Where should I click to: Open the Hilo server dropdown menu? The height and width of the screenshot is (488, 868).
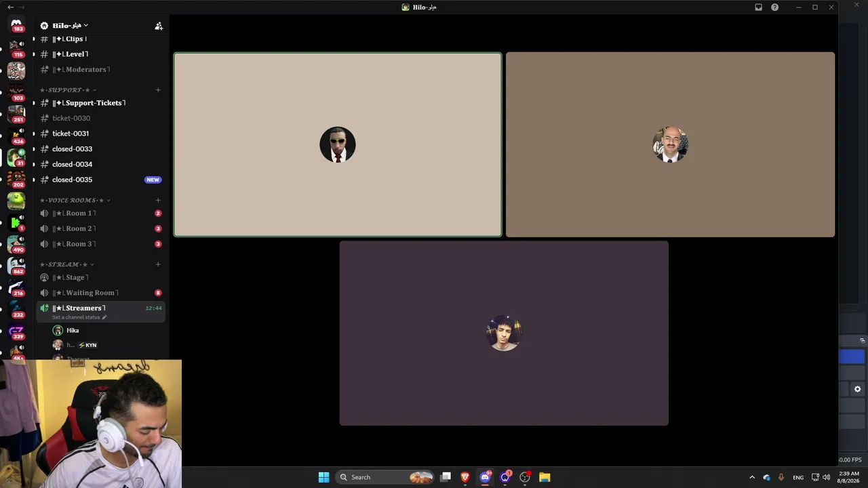pos(64,26)
